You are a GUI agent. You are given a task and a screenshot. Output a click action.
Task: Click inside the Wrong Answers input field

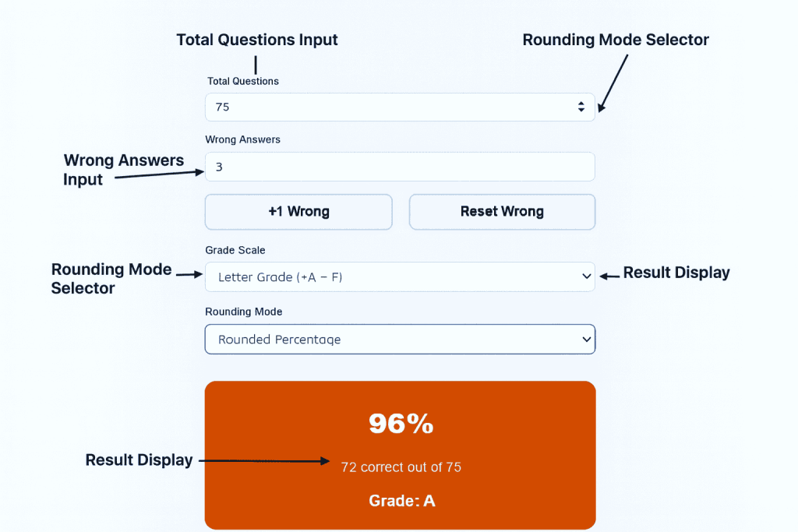point(351,167)
